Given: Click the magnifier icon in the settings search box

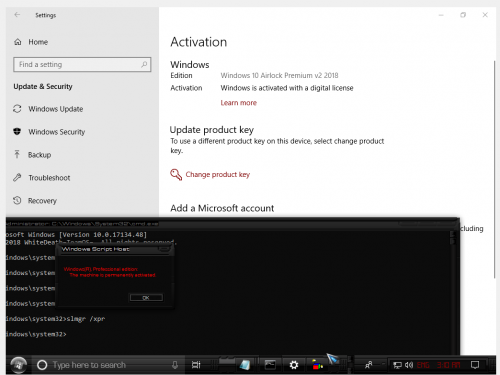Looking at the screenshot, I should (144, 64).
